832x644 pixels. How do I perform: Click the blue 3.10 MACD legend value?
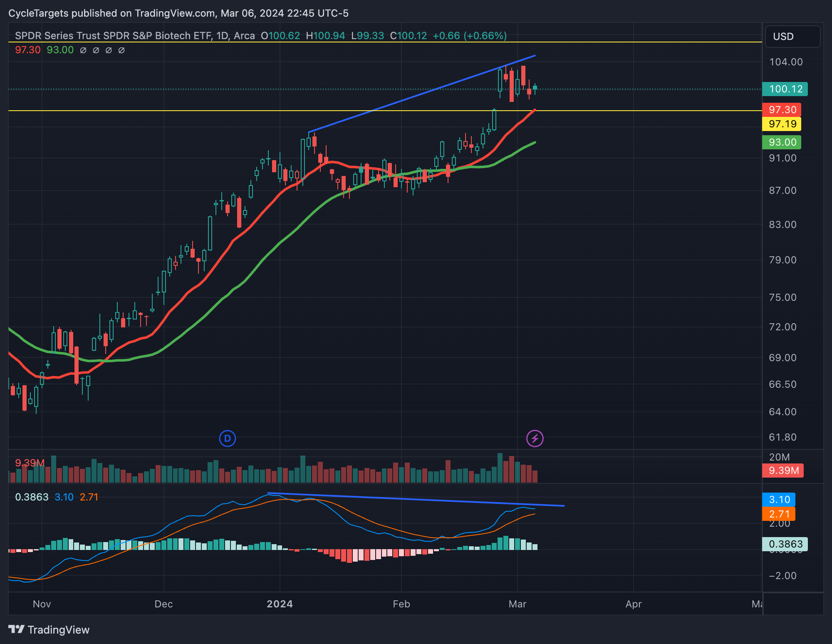pos(64,497)
